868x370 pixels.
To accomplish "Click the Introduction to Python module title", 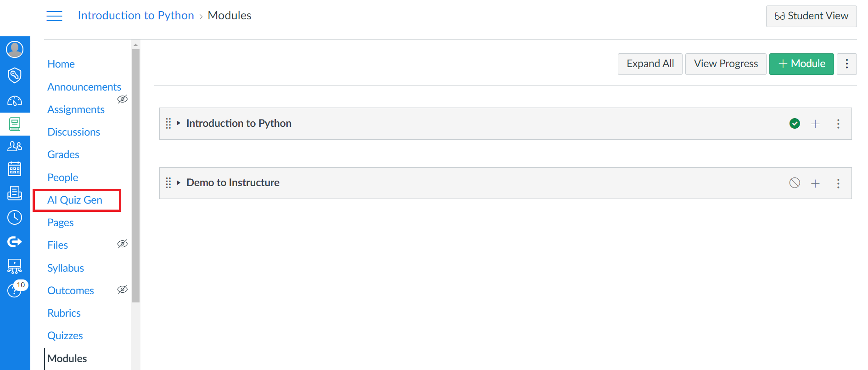I will [239, 123].
